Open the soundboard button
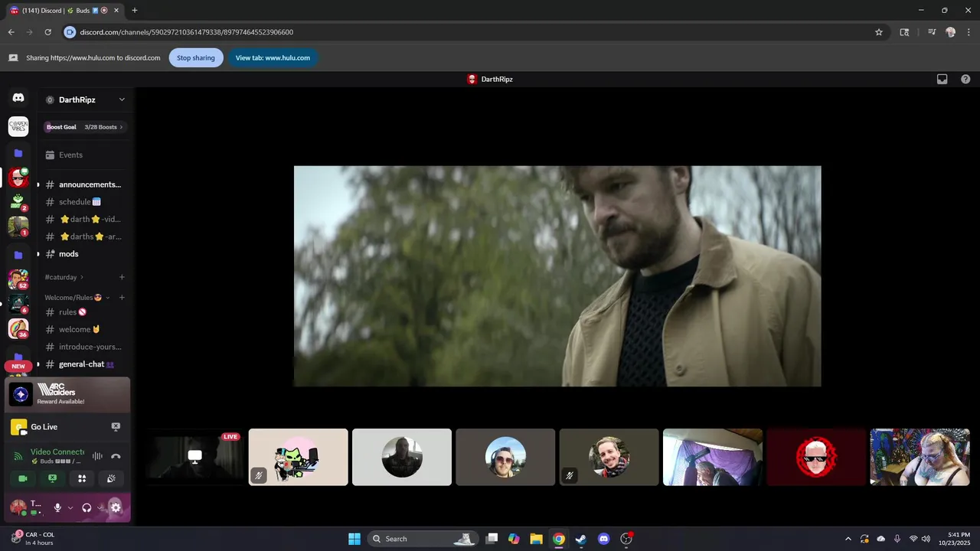 click(x=111, y=478)
